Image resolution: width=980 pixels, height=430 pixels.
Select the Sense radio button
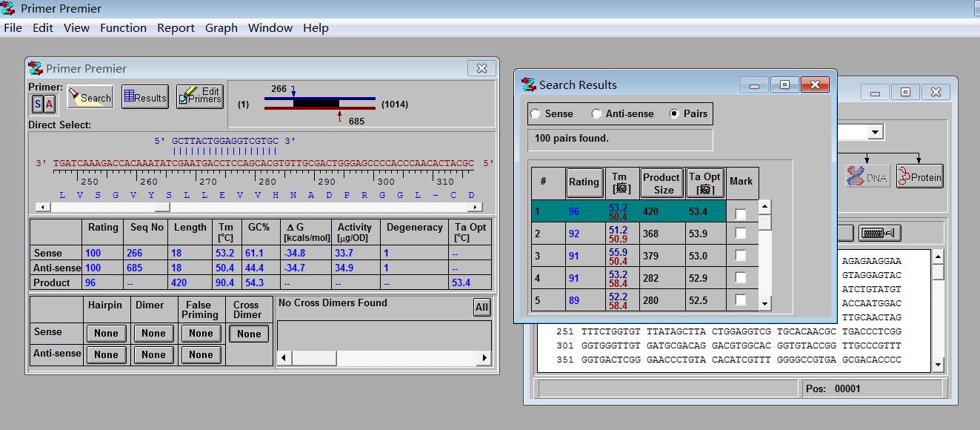coord(536,114)
